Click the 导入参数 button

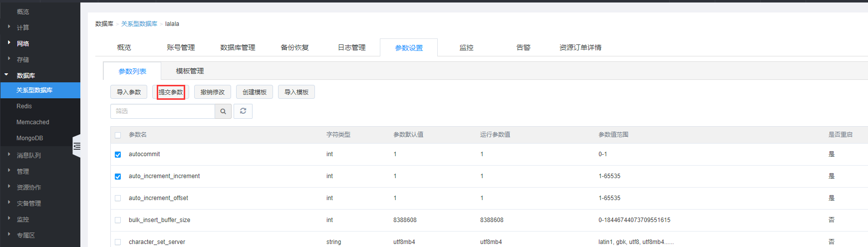coord(129,92)
